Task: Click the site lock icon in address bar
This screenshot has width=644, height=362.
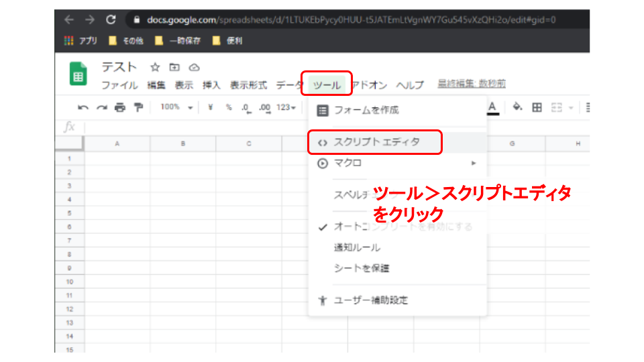Action: point(137,19)
